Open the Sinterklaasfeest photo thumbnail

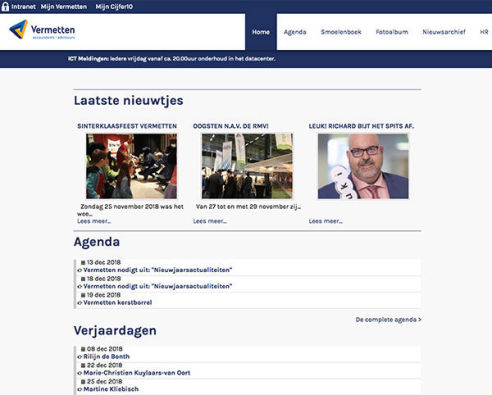click(131, 166)
